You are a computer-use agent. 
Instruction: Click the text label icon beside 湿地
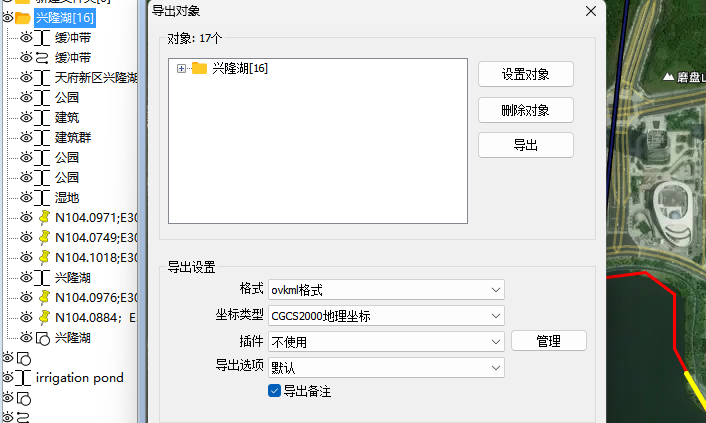pos(42,198)
